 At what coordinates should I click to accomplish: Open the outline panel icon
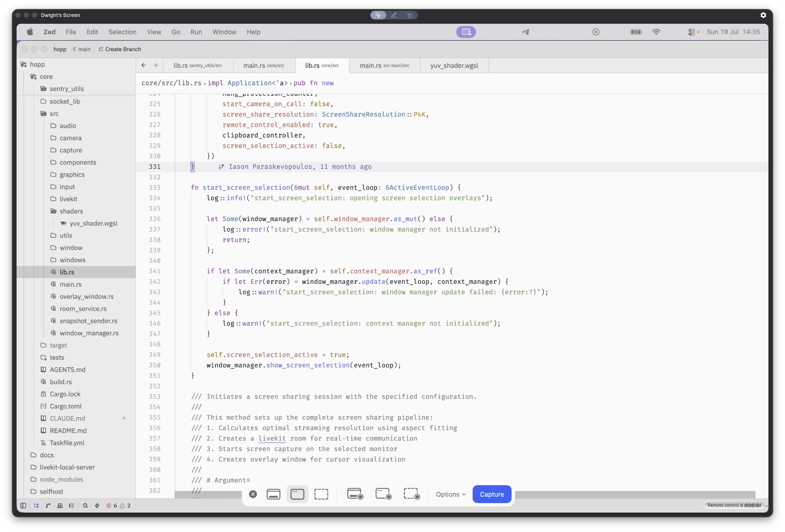[72, 505]
